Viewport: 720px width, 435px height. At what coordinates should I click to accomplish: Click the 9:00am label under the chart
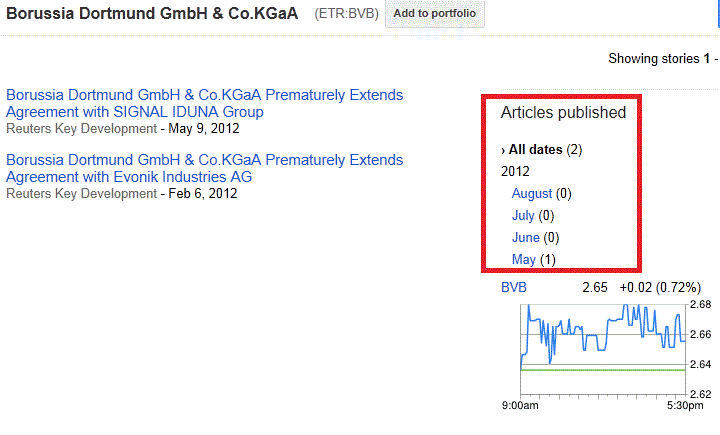[x=520, y=407]
